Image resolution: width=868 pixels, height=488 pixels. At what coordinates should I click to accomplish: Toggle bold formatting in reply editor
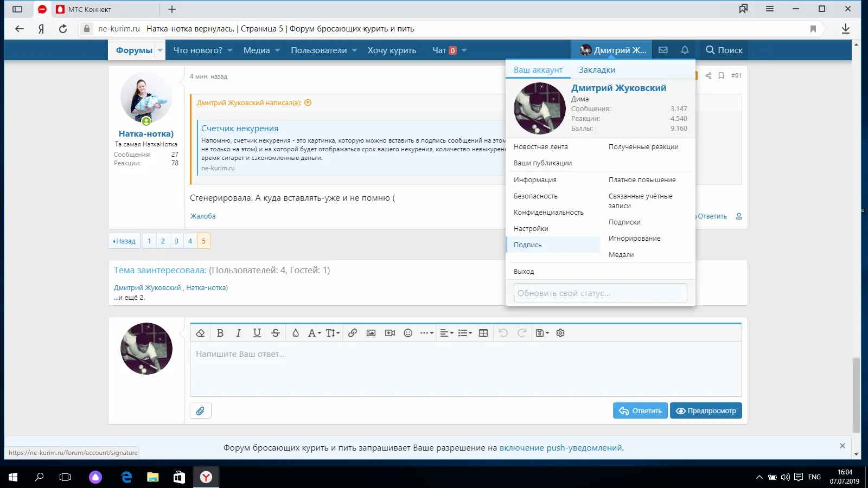coord(220,333)
